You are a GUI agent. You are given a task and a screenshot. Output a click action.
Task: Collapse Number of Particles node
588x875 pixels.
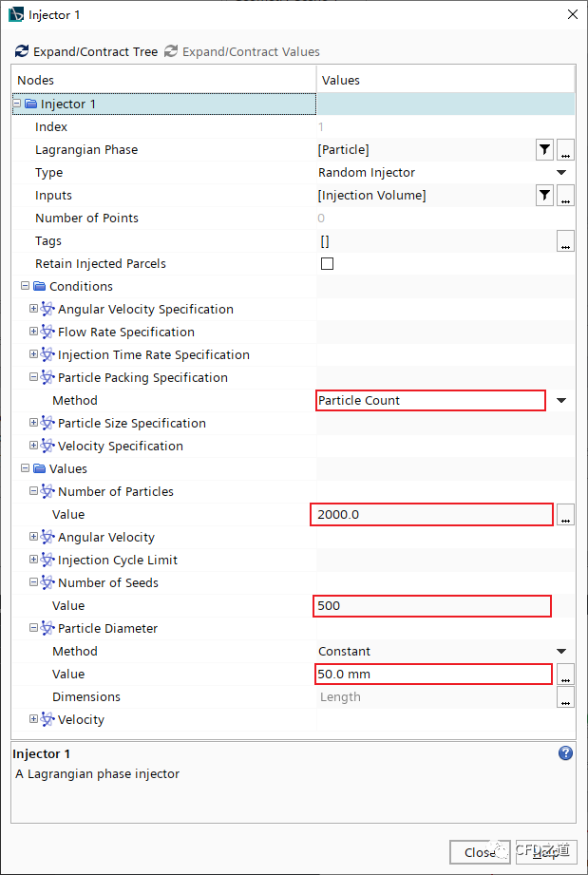(x=33, y=491)
